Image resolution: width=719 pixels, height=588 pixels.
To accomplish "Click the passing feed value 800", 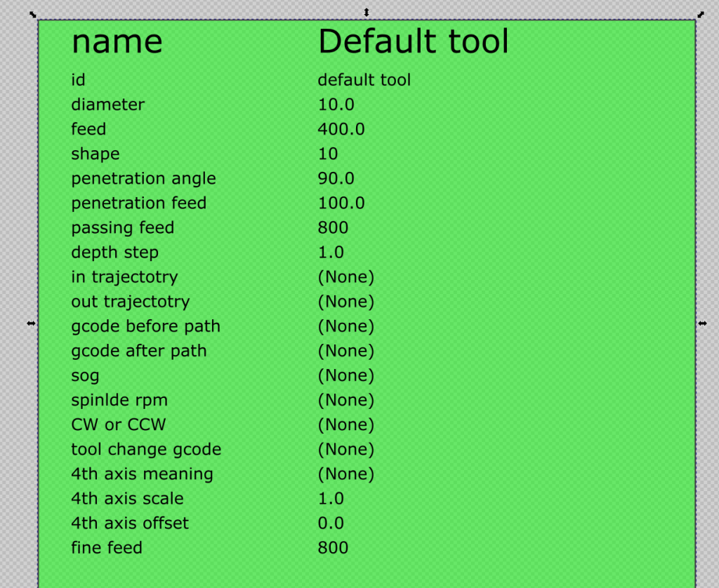I will [333, 227].
